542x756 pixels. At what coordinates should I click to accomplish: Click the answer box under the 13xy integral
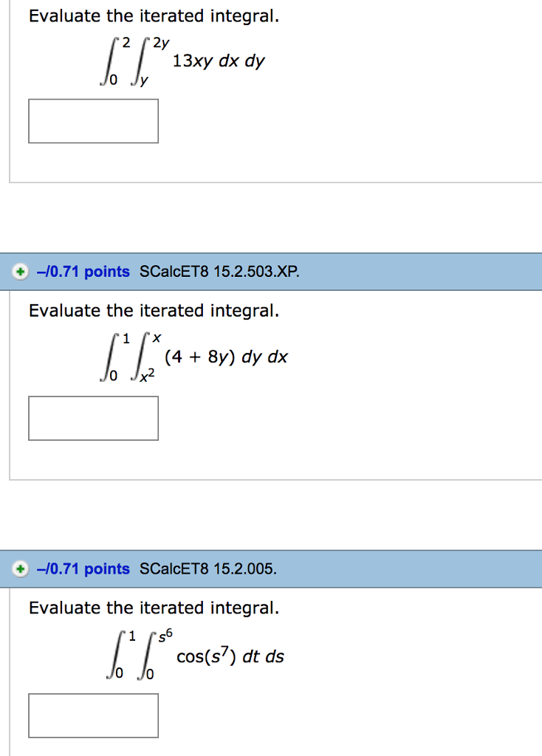[x=93, y=121]
